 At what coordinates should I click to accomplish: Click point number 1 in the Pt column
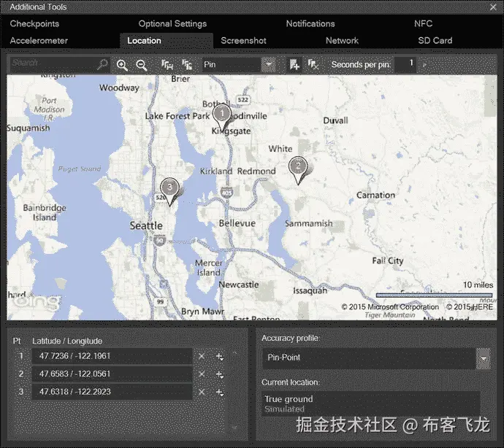21,356
